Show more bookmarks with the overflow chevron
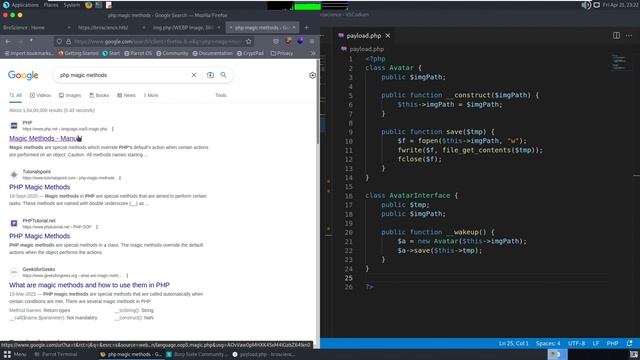640x360 pixels. (313, 53)
